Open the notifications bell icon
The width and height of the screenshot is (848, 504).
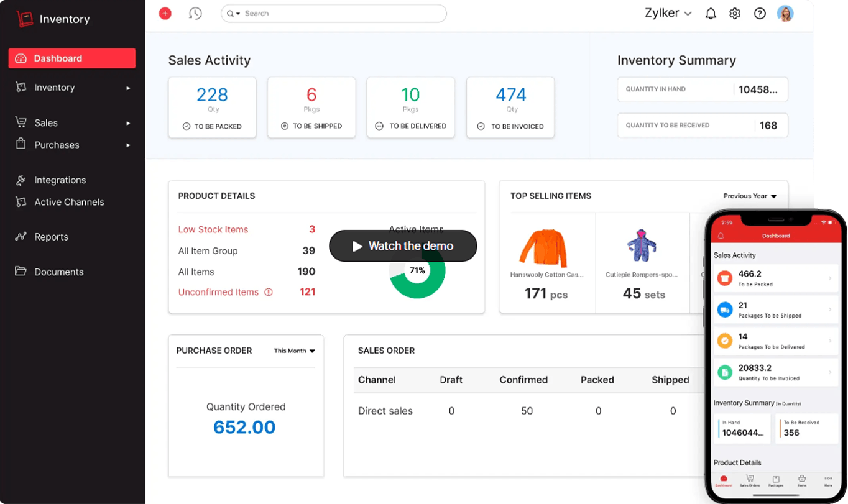(x=711, y=14)
